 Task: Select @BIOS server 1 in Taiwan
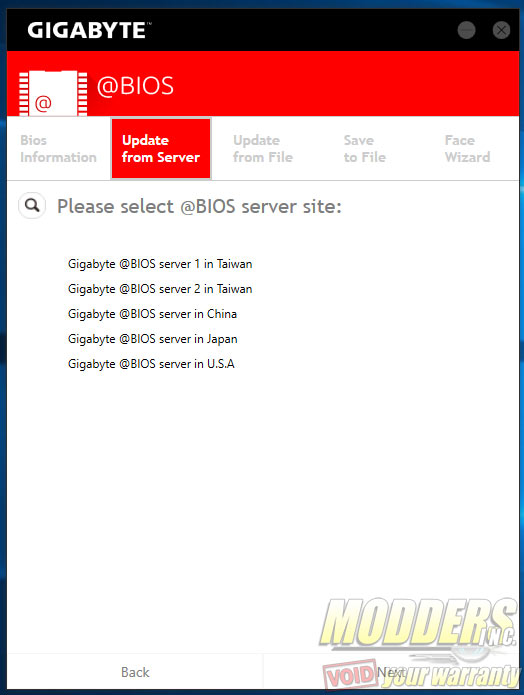click(x=160, y=264)
